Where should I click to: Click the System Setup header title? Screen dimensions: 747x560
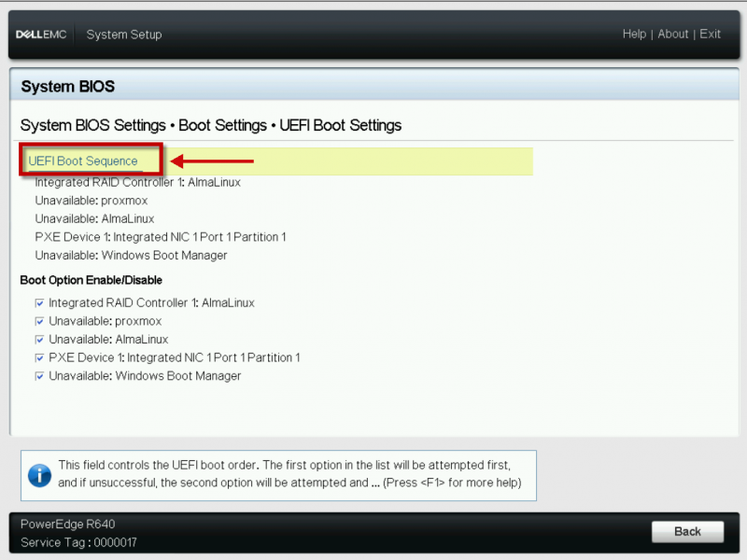point(123,34)
